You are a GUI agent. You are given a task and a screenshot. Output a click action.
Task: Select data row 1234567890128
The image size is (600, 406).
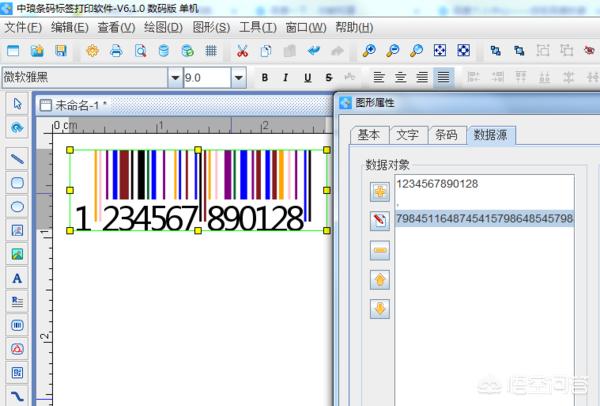[484, 184]
